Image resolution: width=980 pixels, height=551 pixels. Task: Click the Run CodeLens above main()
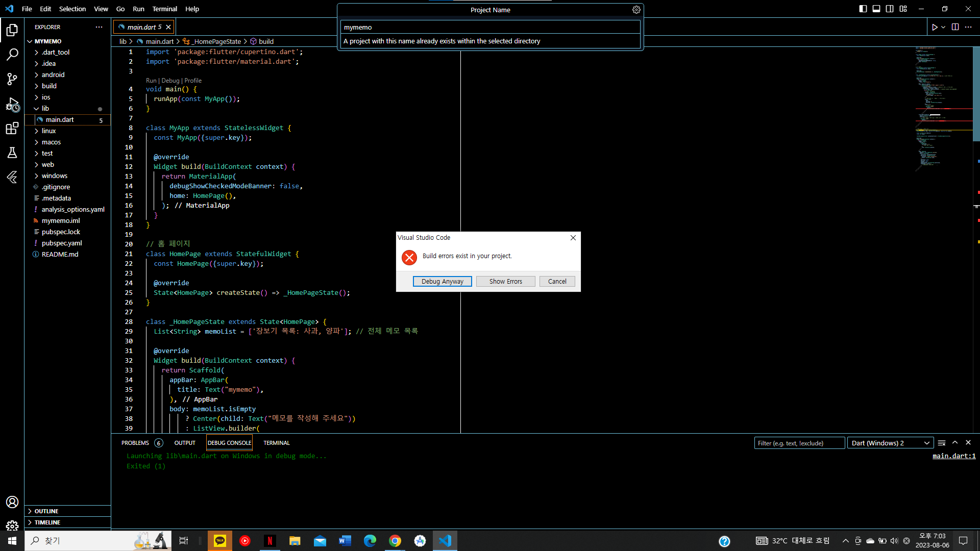tap(151, 81)
